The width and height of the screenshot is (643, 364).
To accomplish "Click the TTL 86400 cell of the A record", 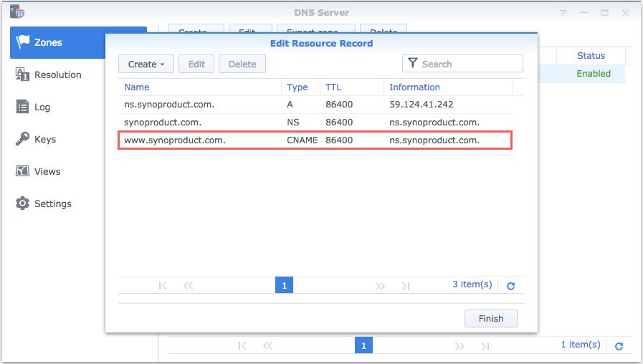I will [x=339, y=105].
